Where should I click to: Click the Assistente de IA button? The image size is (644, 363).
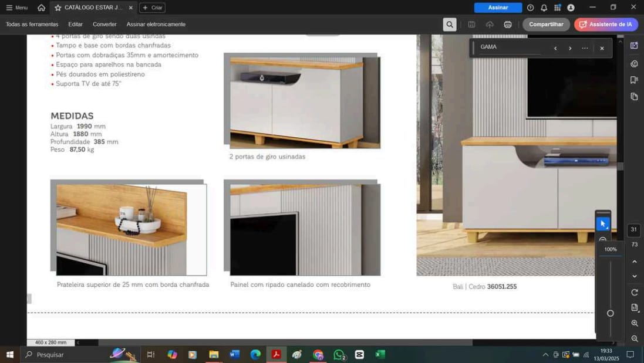606,25
